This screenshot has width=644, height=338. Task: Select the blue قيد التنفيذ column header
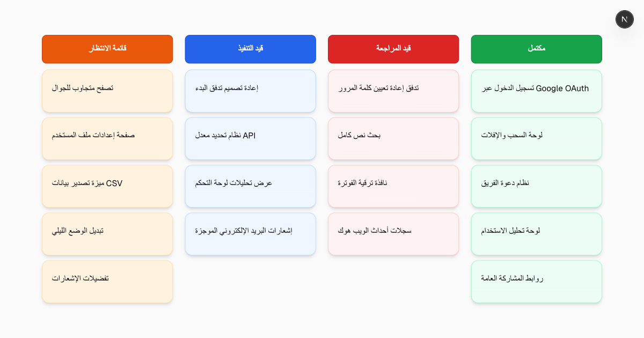251,49
